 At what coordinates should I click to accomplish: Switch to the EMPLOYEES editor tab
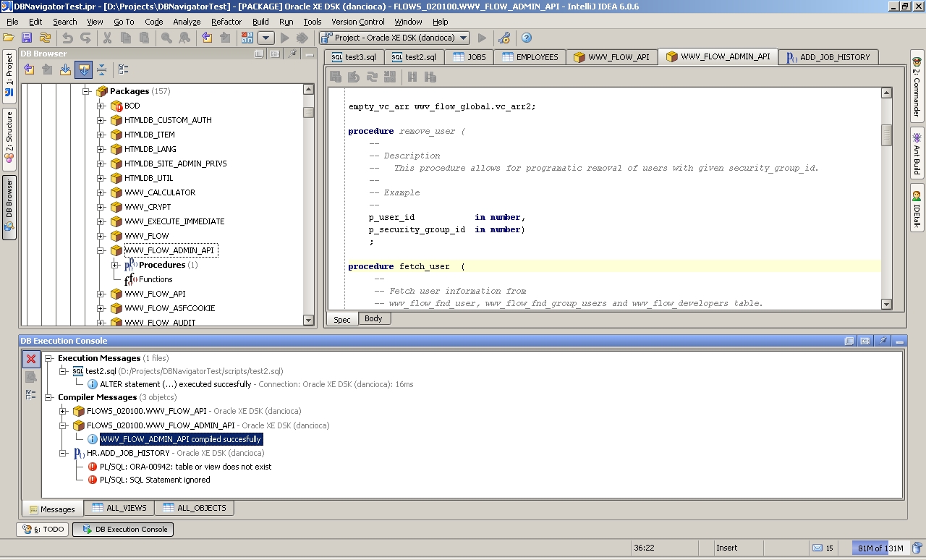(x=530, y=57)
